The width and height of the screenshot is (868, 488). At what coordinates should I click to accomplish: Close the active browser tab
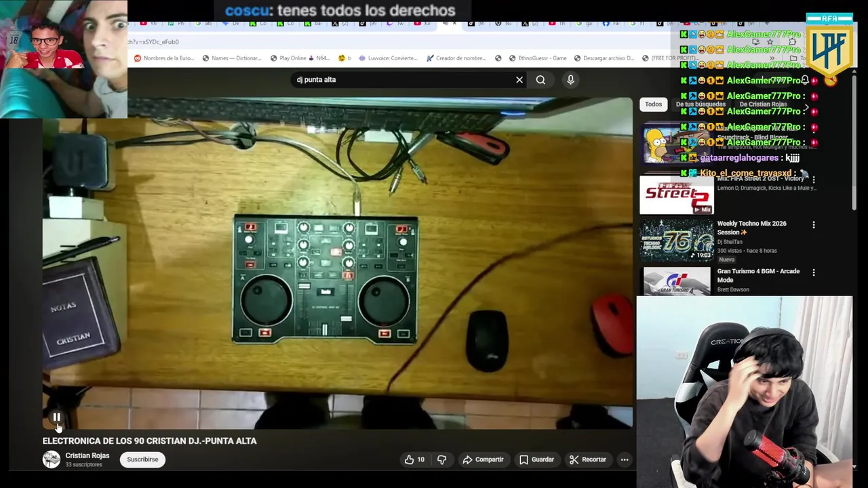tap(454, 24)
